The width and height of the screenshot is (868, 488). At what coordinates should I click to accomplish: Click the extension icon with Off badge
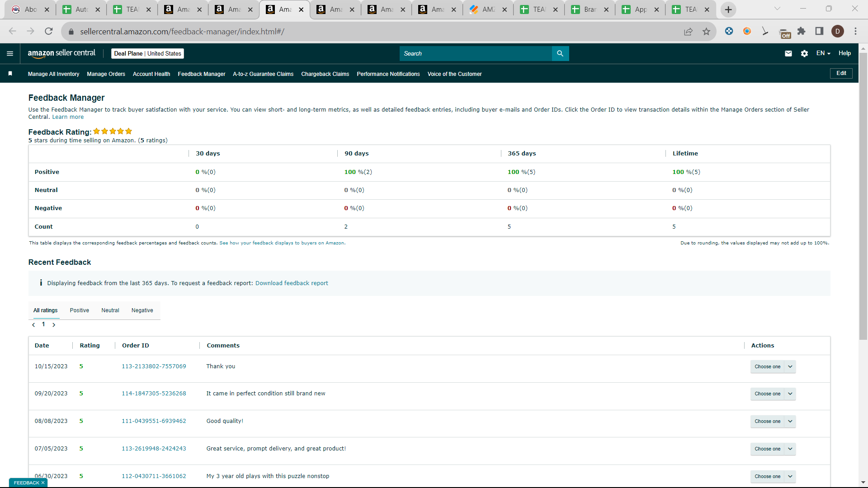(x=785, y=33)
